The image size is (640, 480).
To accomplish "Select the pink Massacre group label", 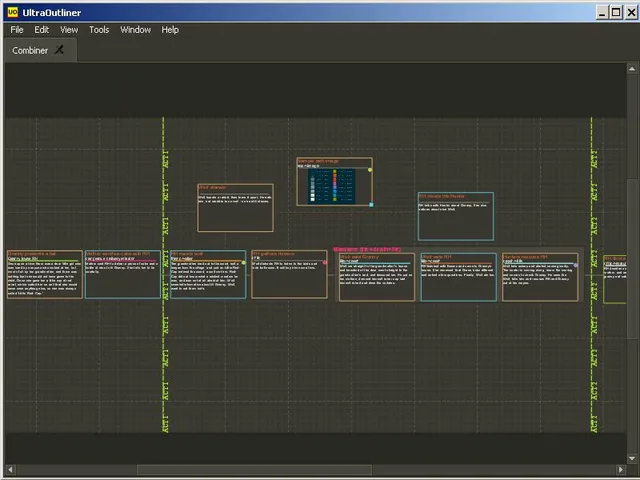I will (x=367, y=249).
